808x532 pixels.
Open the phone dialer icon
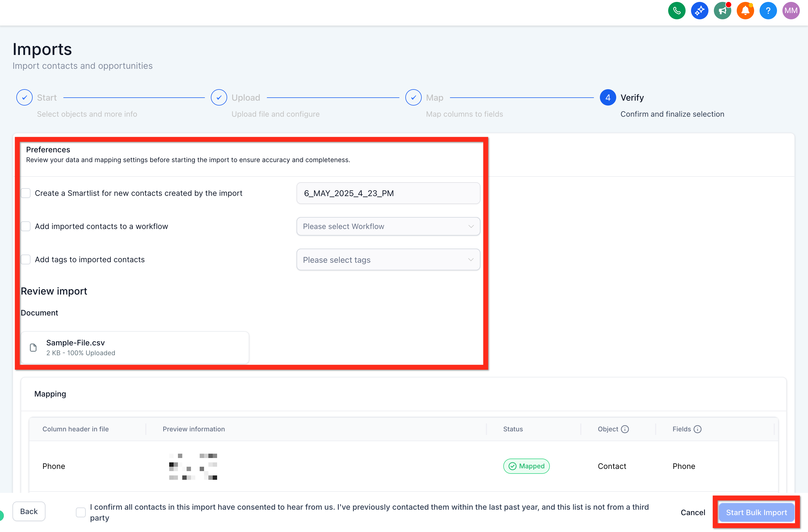point(676,11)
